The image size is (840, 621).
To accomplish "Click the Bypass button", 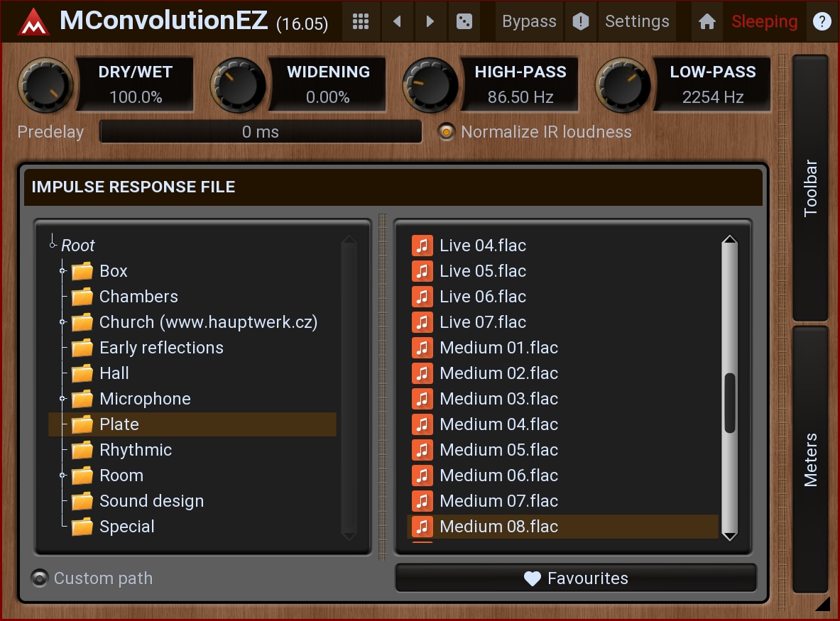I will pyautogui.click(x=529, y=21).
